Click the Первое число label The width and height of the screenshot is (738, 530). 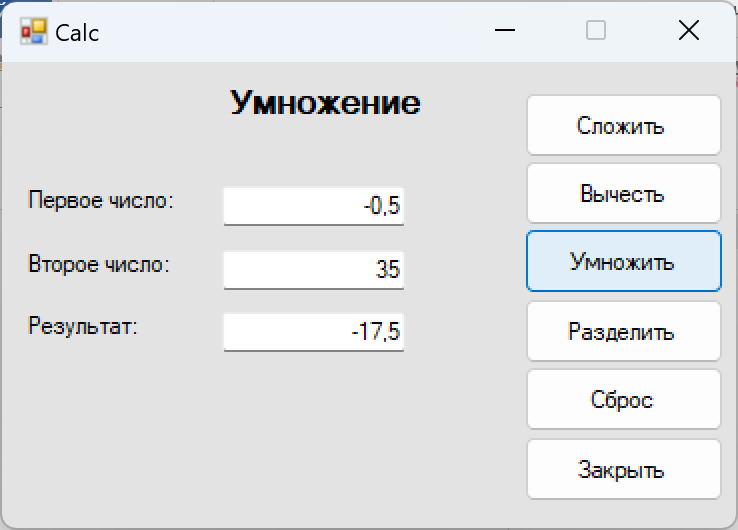tap(101, 201)
